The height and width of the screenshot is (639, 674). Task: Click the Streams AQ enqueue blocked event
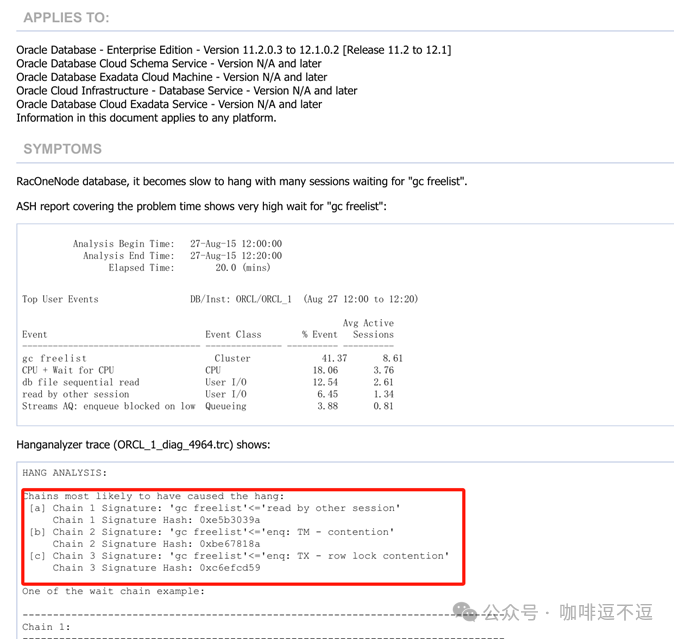(109, 407)
